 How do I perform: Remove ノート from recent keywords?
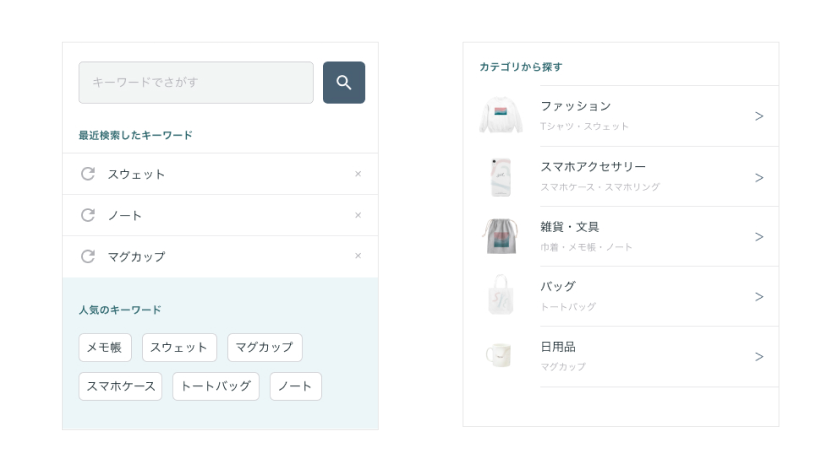click(x=358, y=215)
